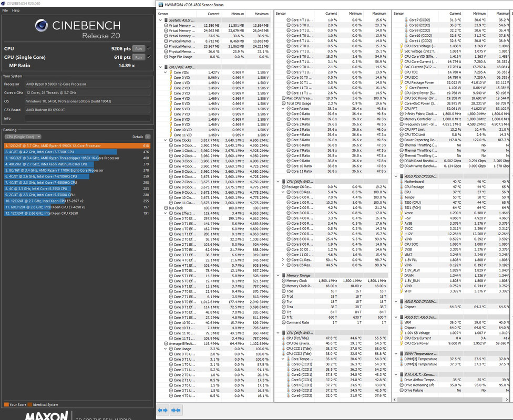The image size is (513, 420).
Task: Click the Page File Usage clock icon
Action: point(166,57)
